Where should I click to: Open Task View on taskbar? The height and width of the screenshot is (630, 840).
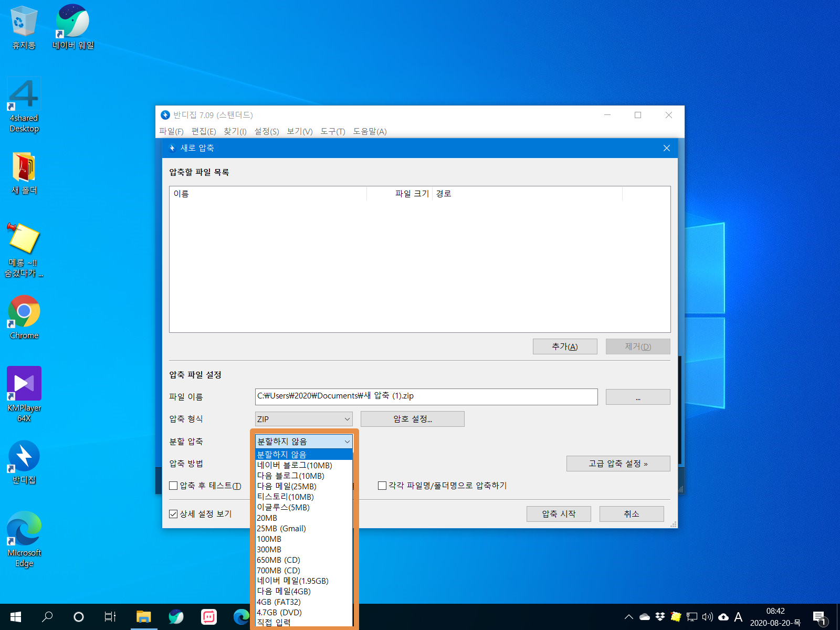[110, 617]
